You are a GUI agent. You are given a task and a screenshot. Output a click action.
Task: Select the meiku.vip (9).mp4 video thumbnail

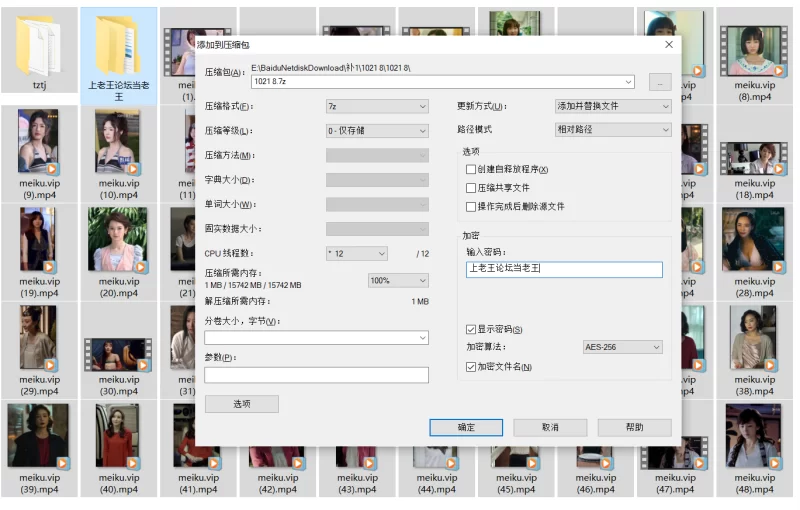click(39, 142)
